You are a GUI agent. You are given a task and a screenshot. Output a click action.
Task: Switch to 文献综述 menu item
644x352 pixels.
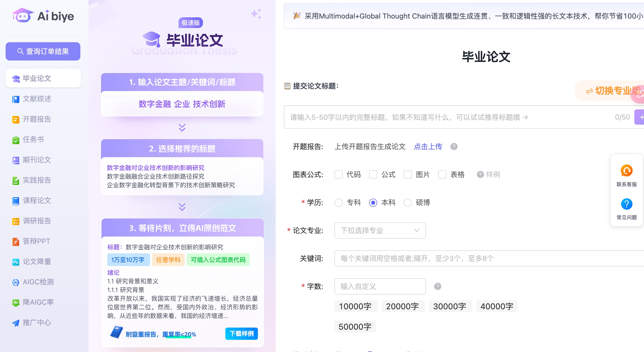(37, 99)
